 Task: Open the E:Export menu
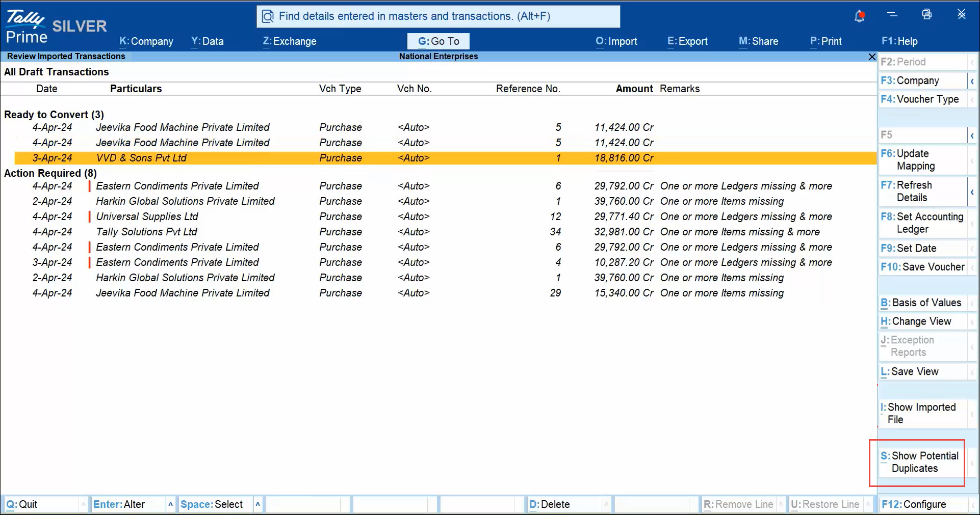(x=688, y=41)
